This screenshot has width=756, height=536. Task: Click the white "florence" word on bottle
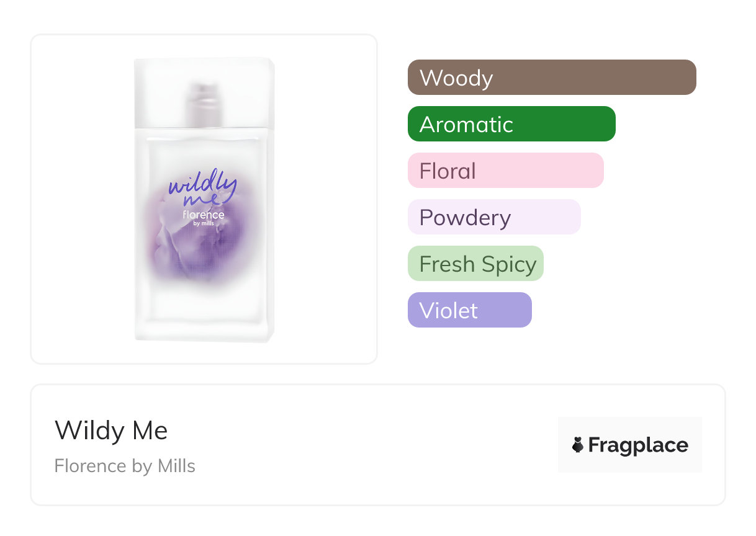203,215
